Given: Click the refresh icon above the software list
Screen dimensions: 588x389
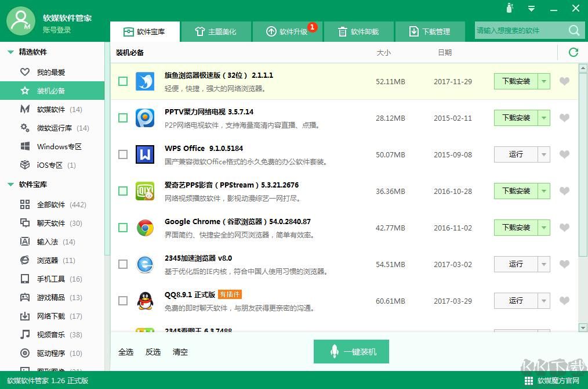Looking at the screenshot, I should (574, 52).
